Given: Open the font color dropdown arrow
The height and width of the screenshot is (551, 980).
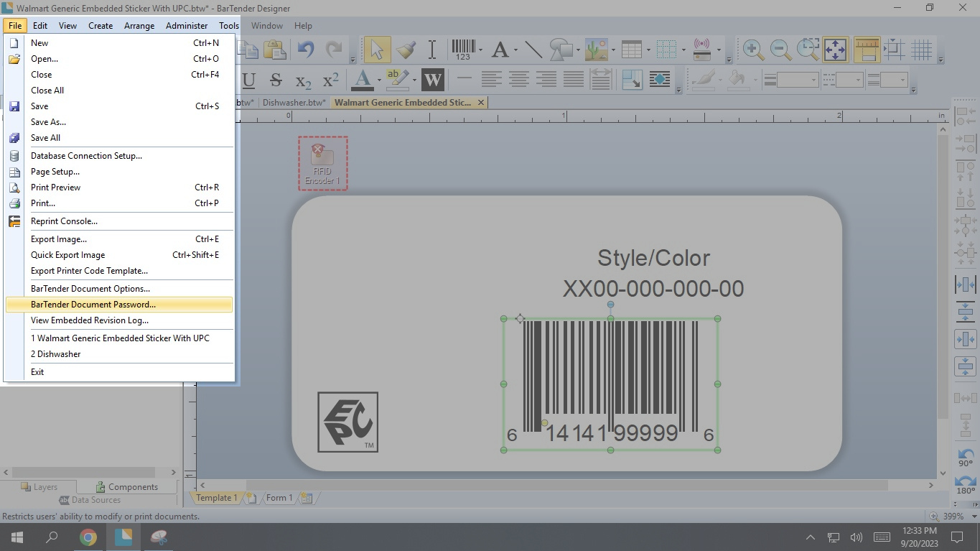Looking at the screenshot, I should click(379, 80).
